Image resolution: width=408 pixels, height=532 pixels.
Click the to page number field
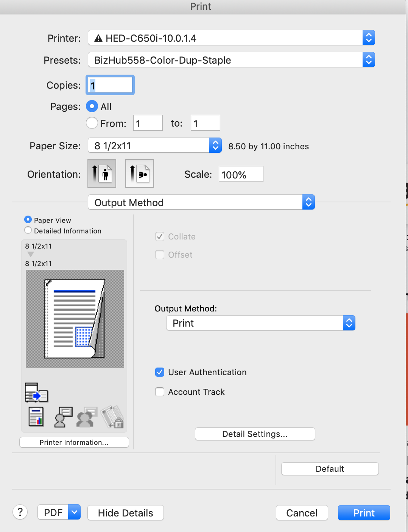(x=206, y=123)
